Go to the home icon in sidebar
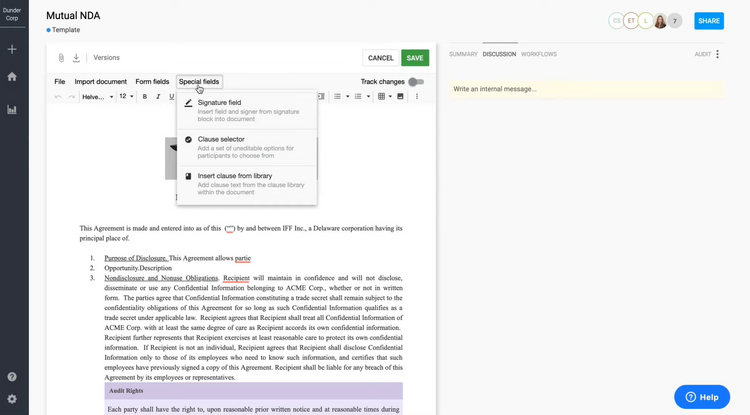The image size is (750, 415). click(12, 76)
